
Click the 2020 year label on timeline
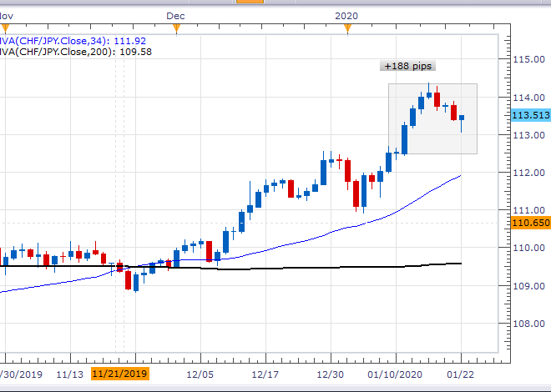click(347, 15)
